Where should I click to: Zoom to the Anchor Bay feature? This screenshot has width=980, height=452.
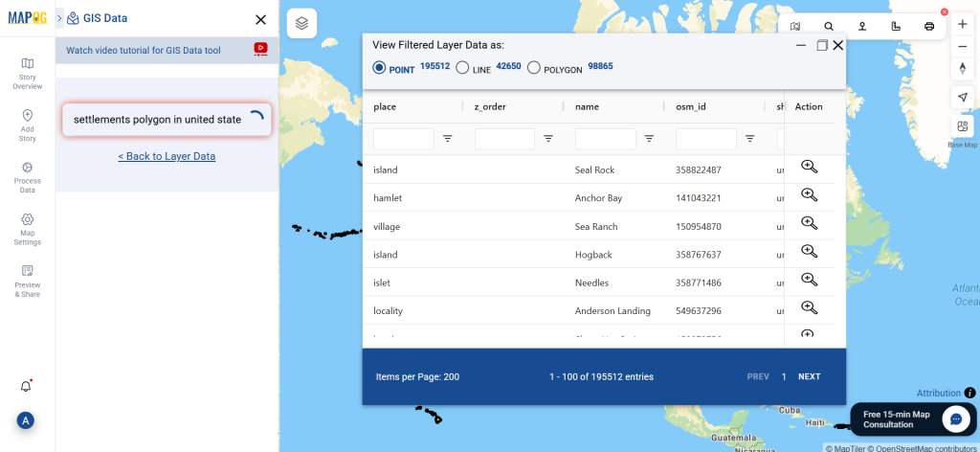tap(809, 195)
